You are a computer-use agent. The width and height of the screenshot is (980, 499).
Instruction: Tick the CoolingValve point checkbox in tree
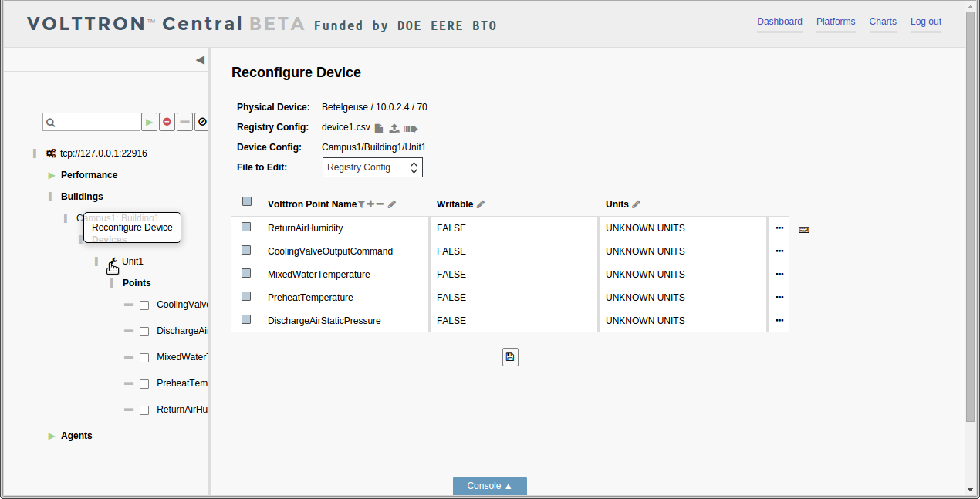point(144,305)
